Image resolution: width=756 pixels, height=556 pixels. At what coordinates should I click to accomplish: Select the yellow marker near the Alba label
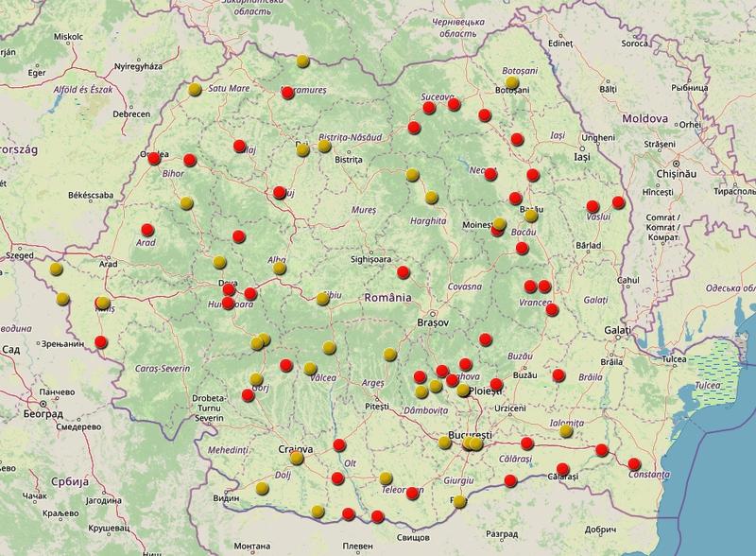(x=279, y=269)
